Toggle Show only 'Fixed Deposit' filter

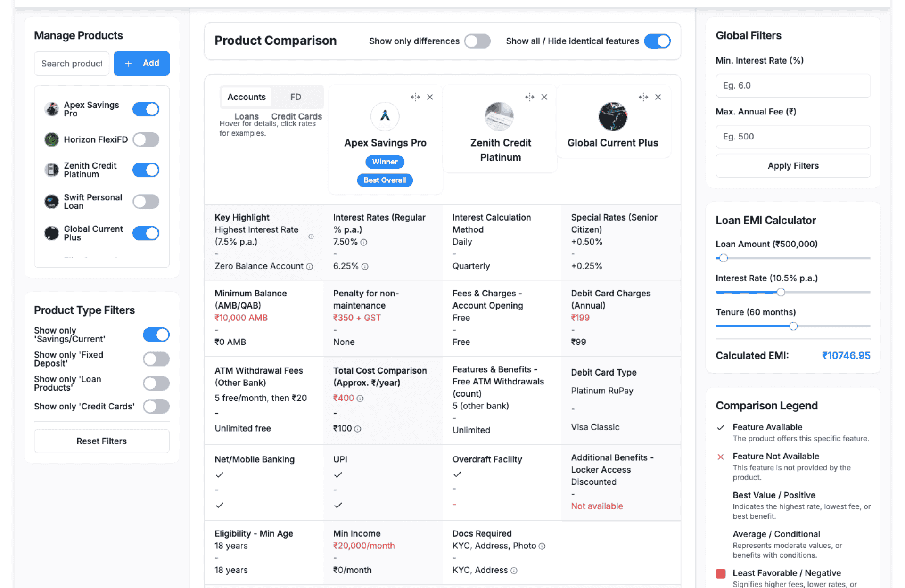pos(156,359)
